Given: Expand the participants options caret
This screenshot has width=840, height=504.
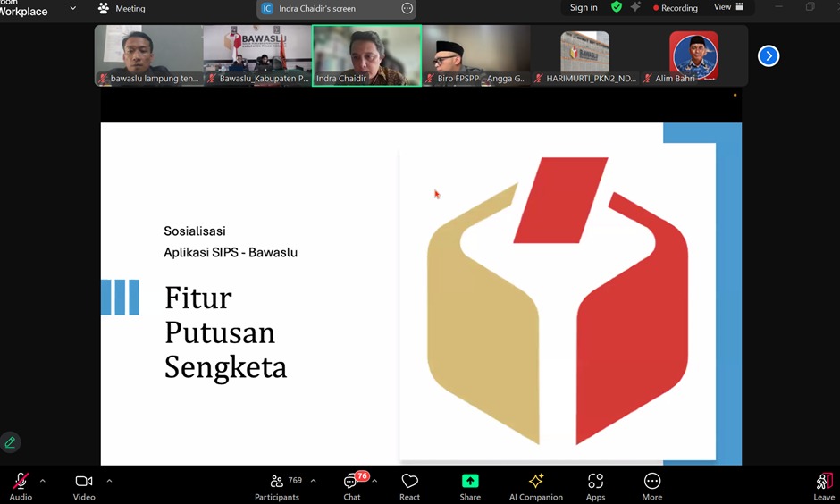Looking at the screenshot, I should point(314,481).
